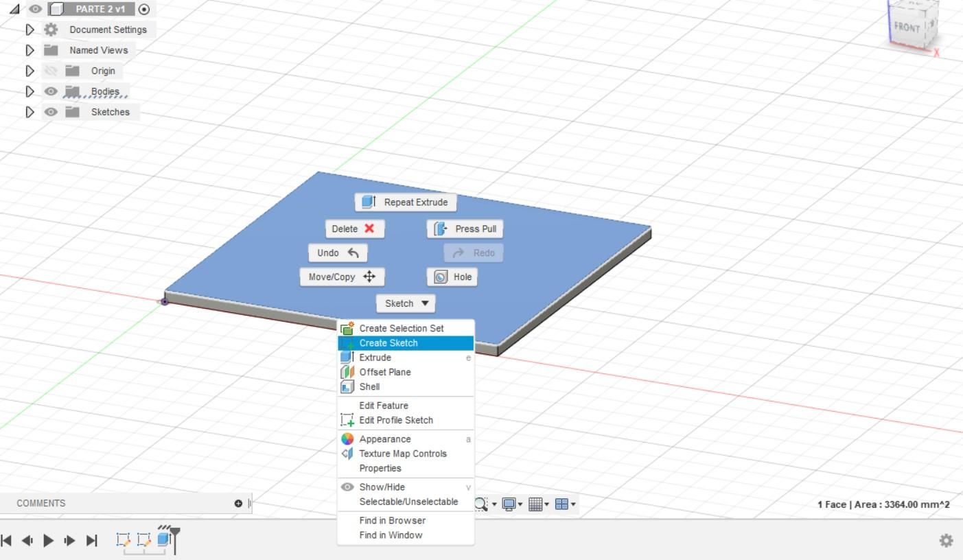Viewport: 963px width, 560px height.
Task: Click the Document Settings gear icon
Action: [51, 30]
